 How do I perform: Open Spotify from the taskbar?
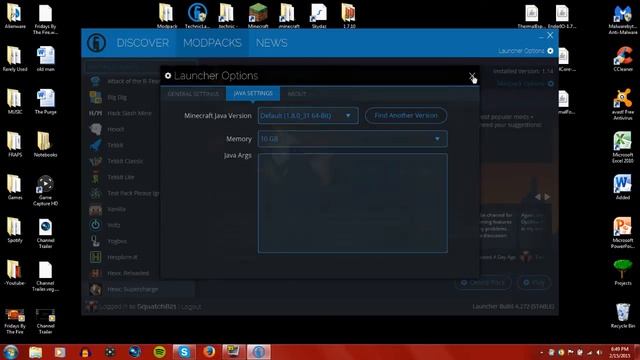click(x=160, y=352)
